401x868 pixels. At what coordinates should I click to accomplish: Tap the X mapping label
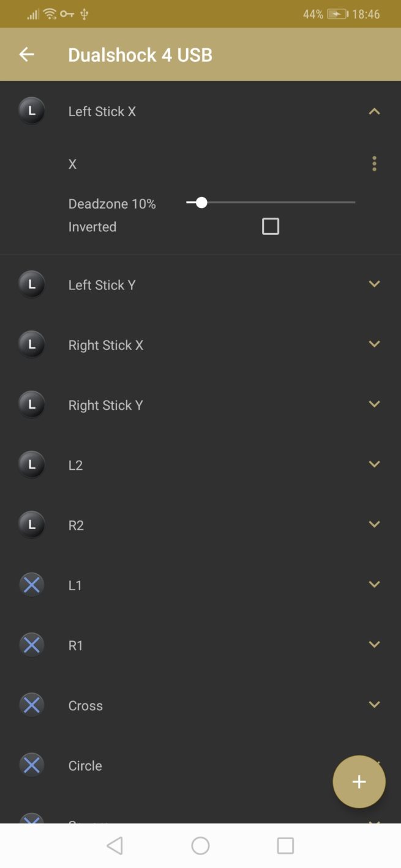pos(72,164)
